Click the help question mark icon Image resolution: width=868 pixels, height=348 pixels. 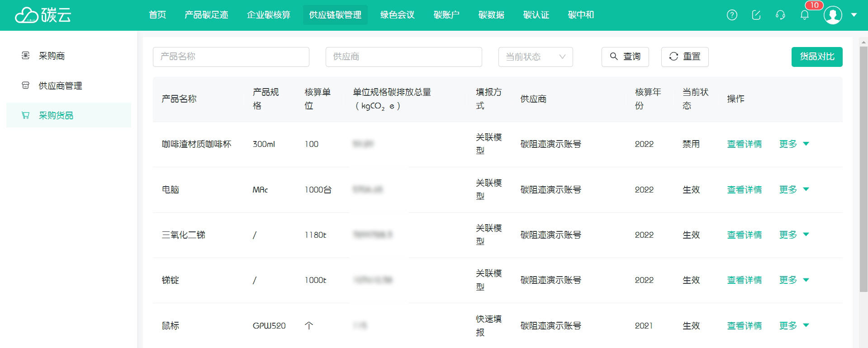[x=732, y=15]
